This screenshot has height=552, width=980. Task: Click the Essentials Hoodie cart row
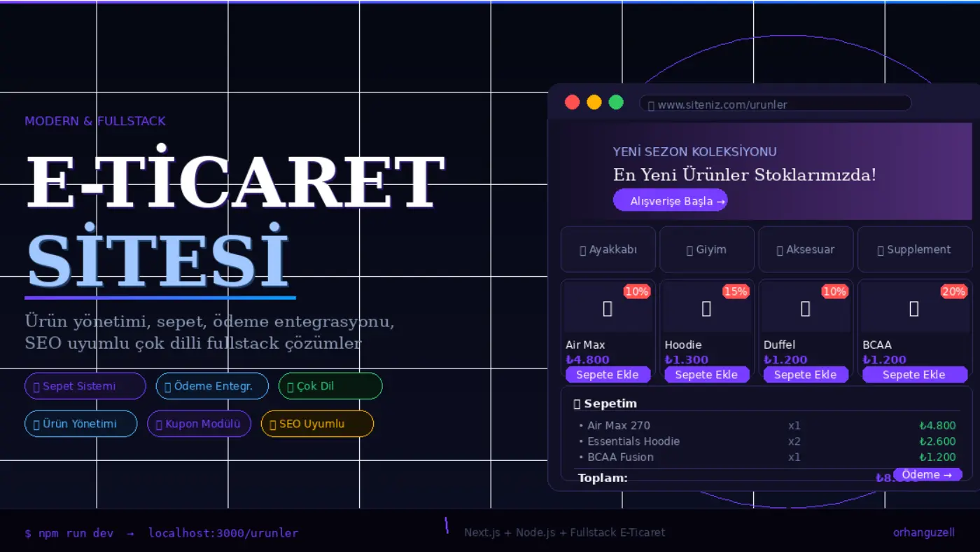click(x=766, y=441)
